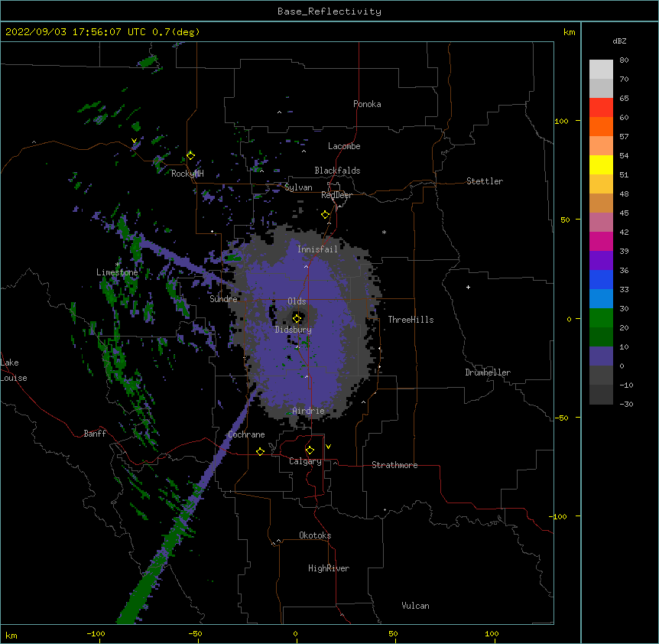This screenshot has height=644, width=659.
Task: Click the Blackfalds label
Action: (337, 171)
